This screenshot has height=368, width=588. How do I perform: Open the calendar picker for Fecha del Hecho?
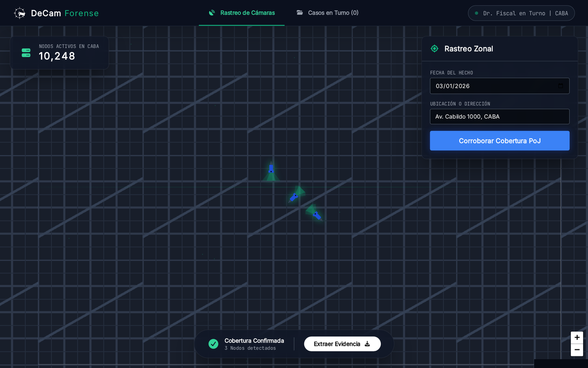[561, 86]
